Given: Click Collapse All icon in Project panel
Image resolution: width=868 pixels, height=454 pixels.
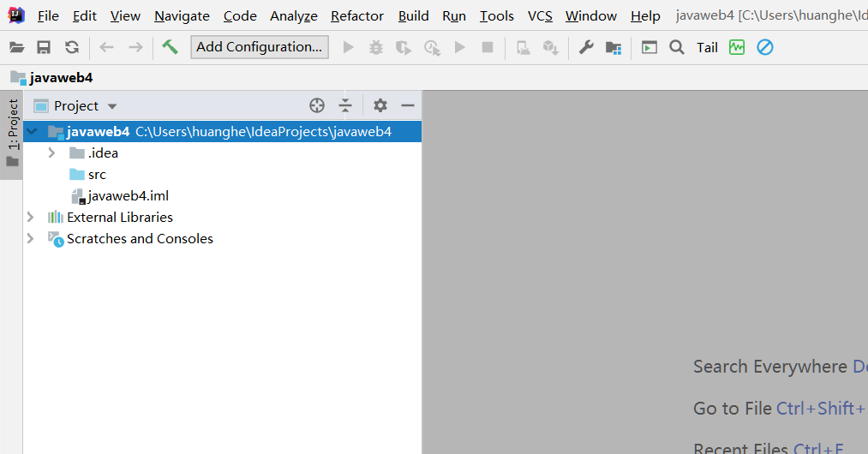Looking at the screenshot, I should (345, 105).
